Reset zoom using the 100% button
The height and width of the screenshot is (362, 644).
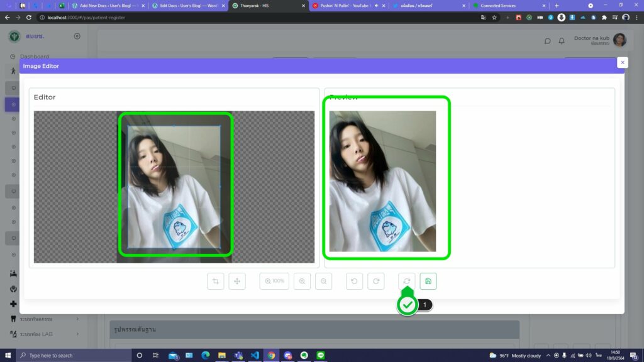pos(274,282)
